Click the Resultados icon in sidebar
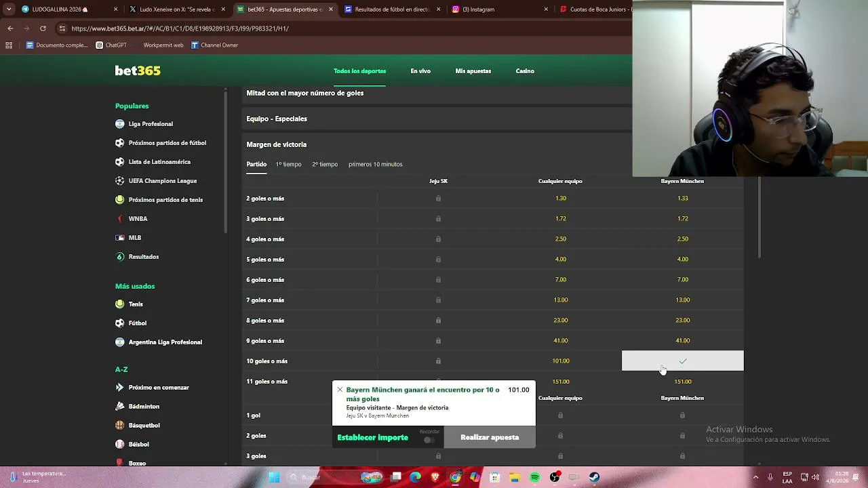Viewport: 868px width, 488px height. tap(120, 257)
